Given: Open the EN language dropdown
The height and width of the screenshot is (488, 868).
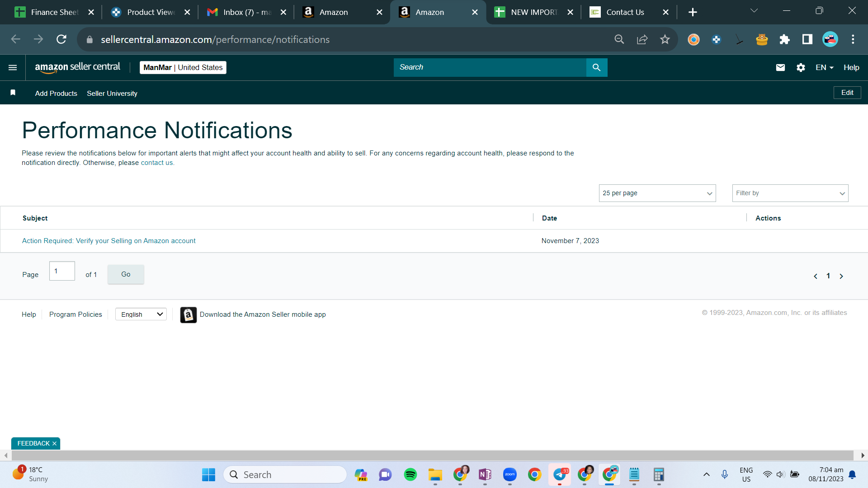Looking at the screenshot, I should (x=825, y=67).
